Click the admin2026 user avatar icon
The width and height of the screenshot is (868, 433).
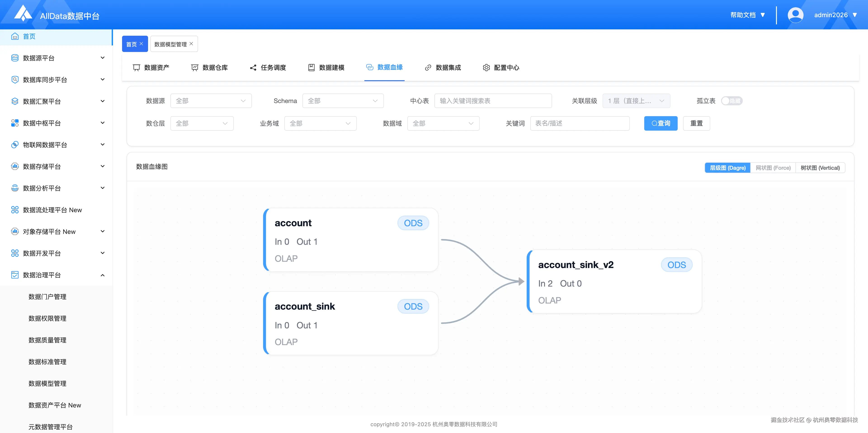(795, 15)
